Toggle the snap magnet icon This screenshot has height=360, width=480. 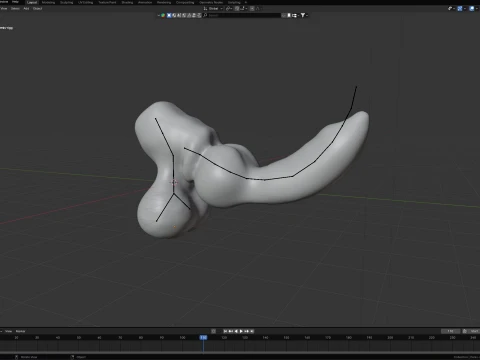[237, 8]
